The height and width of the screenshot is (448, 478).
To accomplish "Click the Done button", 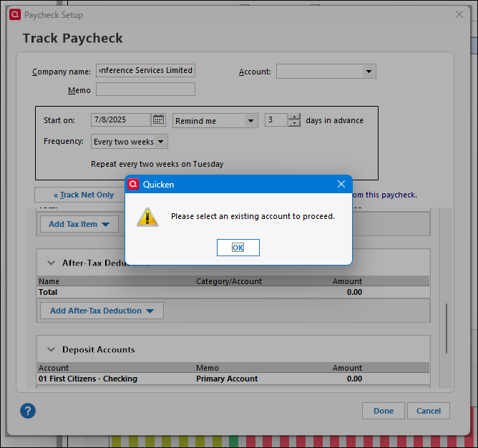I will 384,411.
